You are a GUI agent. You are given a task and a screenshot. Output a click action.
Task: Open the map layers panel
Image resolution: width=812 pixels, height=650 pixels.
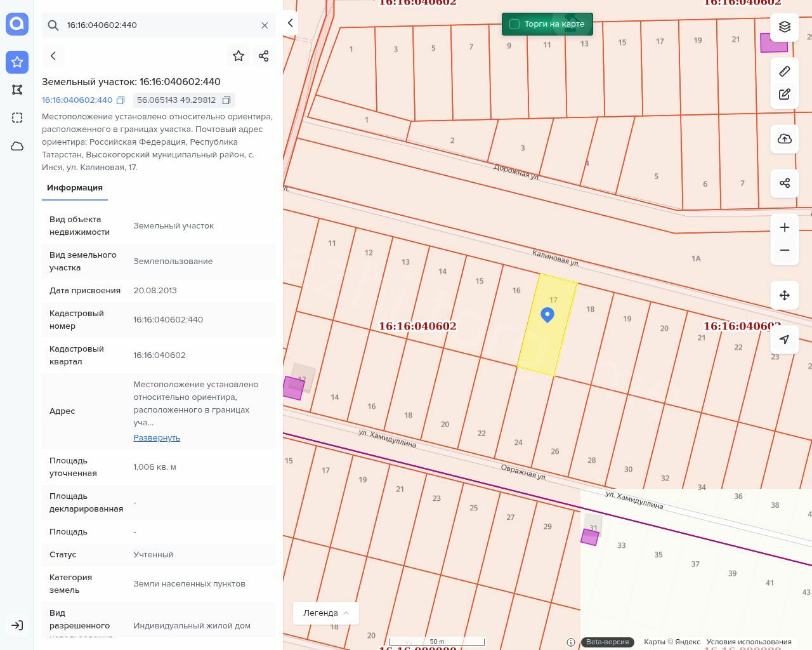(x=784, y=27)
